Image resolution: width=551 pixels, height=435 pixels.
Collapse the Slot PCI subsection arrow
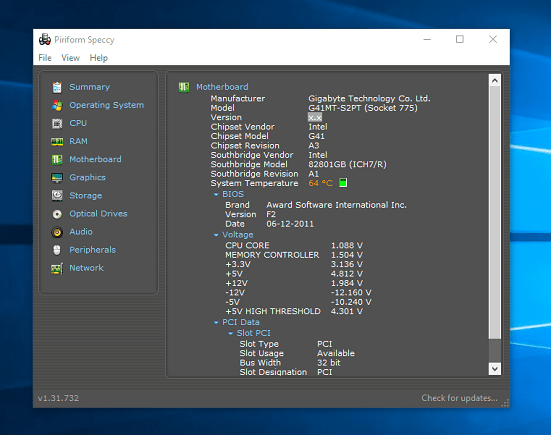click(x=231, y=333)
